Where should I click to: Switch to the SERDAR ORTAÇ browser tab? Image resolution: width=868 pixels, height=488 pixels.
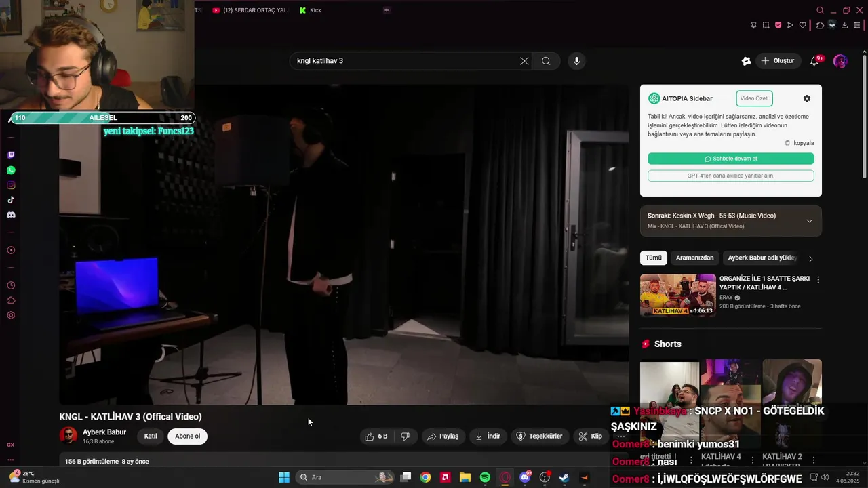[250, 10]
